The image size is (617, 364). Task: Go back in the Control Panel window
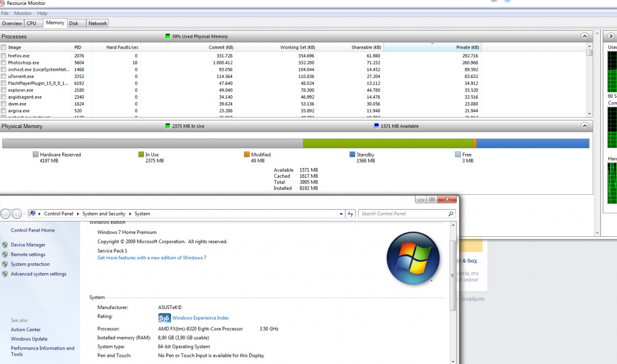click(5, 214)
